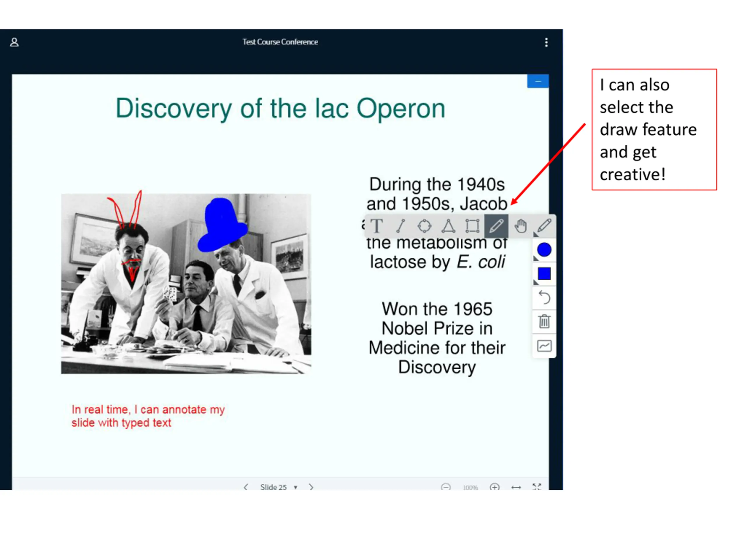Open line thickness options (blue circle)
This screenshot has height=560, width=747.
tap(544, 250)
